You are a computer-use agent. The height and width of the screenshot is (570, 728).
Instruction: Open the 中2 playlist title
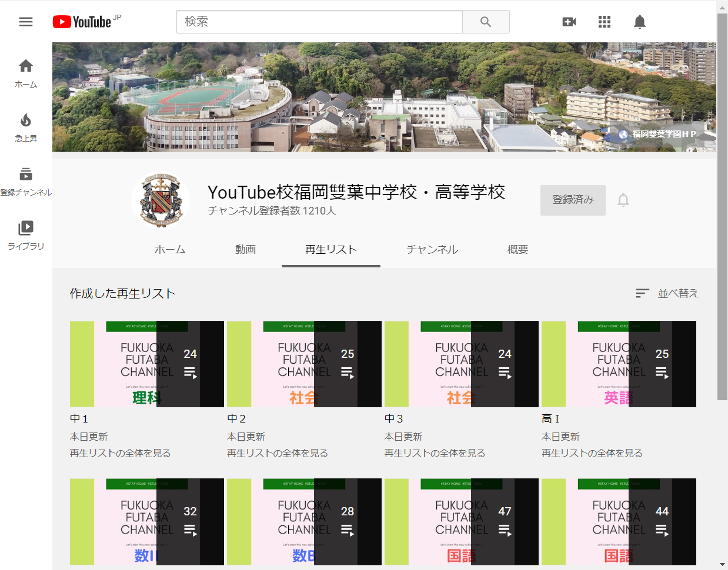(x=236, y=419)
